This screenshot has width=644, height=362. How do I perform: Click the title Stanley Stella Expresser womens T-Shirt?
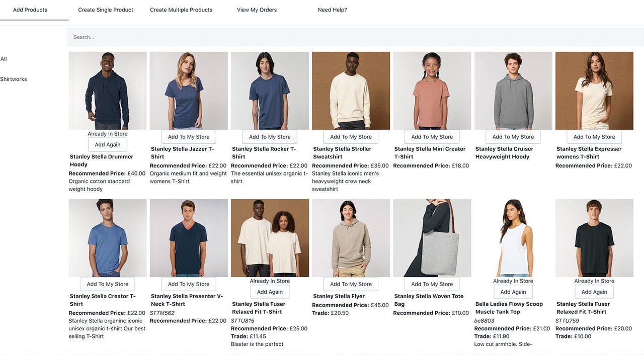(589, 153)
